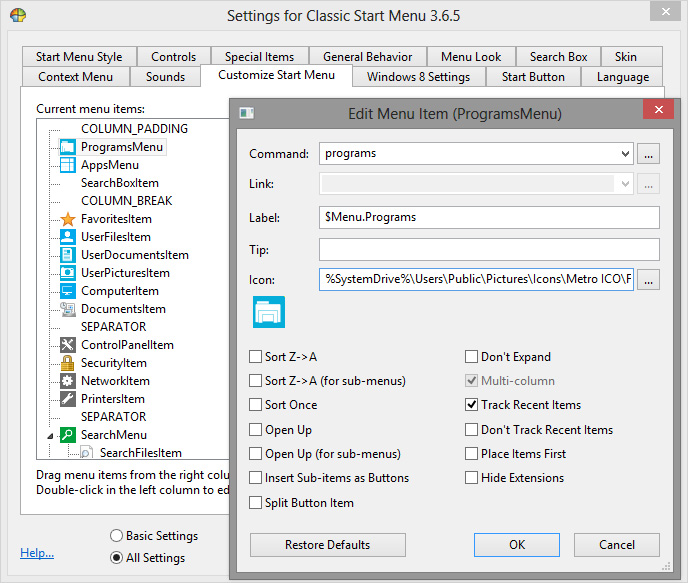Confirm with the OK button
This screenshot has height=583, width=688.
coord(517,544)
